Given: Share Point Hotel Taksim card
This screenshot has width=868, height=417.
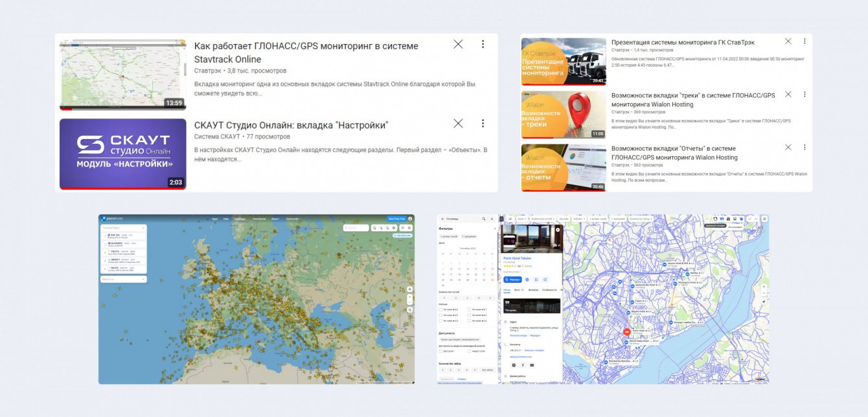Looking at the screenshot, I should (545, 279).
